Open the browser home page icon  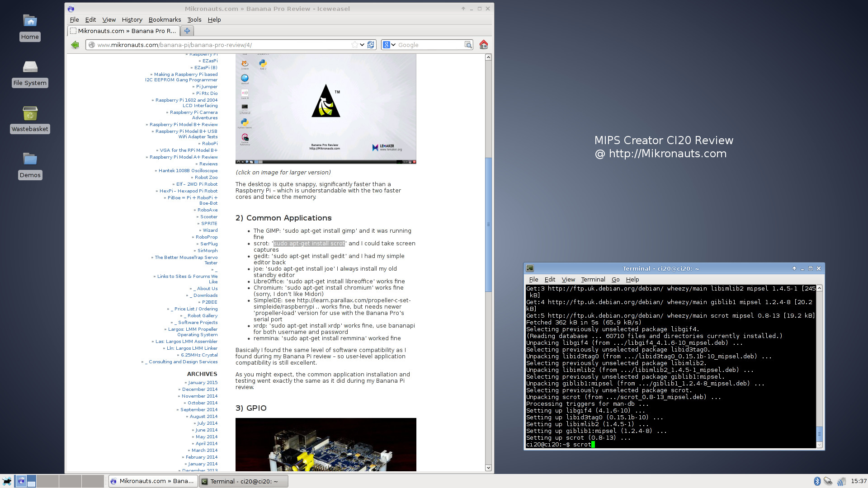click(484, 44)
